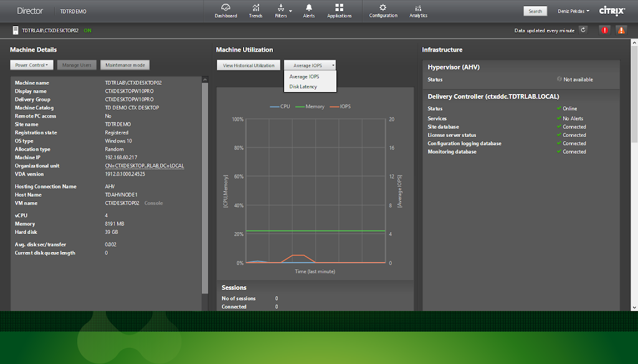Click the page scrollbar down arrow

click(634, 307)
